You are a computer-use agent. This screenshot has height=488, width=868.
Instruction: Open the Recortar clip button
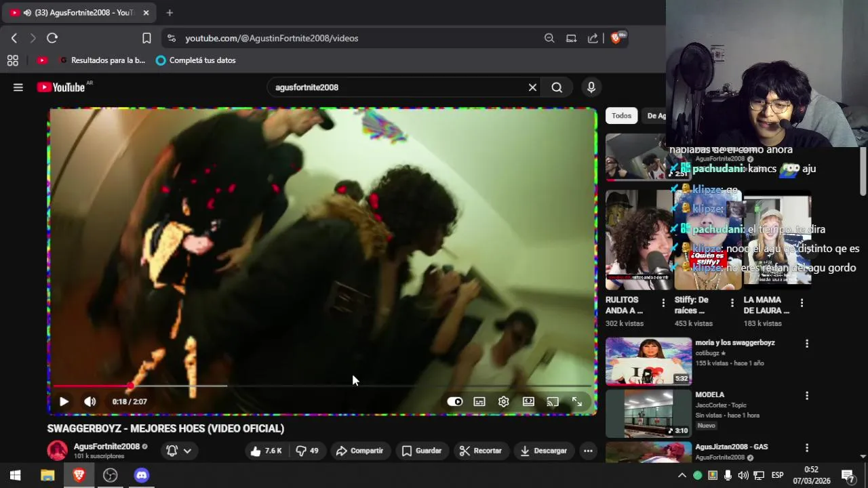click(480, 451)
